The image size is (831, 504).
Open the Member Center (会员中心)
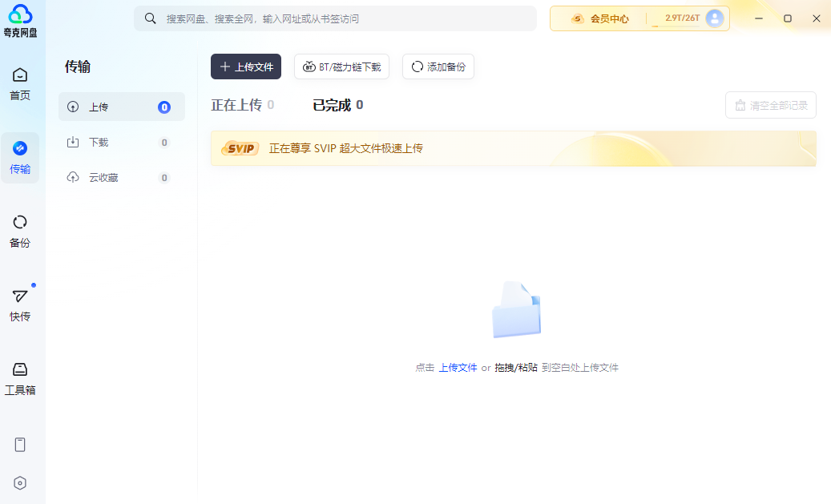pyautogui.click(x=599, y=18)
